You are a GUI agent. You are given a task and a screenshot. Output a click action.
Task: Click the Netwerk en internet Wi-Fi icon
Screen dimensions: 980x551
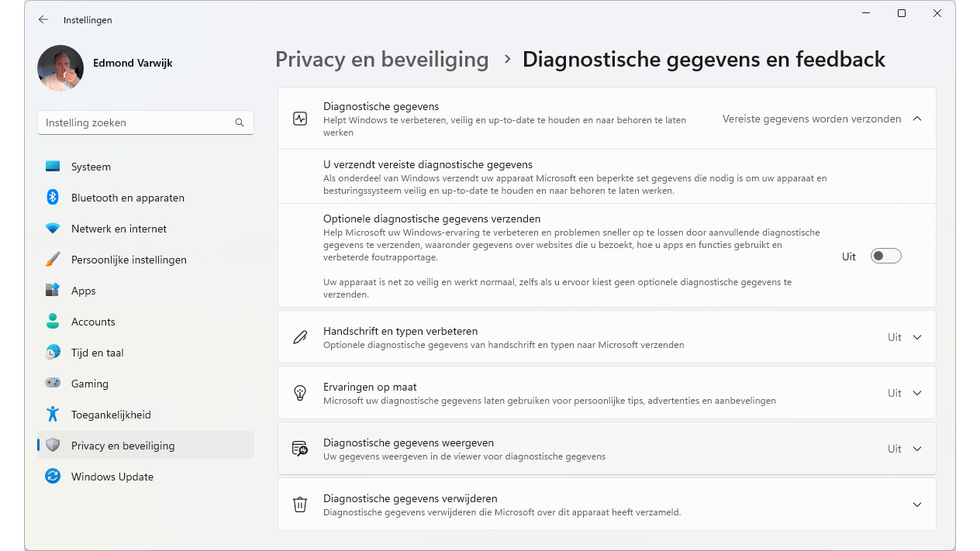point(53,229)
